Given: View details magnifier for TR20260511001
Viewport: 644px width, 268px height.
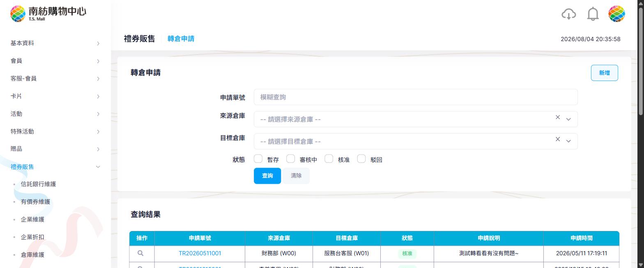Looking at the screenshot, I should (x=140, y=253).
